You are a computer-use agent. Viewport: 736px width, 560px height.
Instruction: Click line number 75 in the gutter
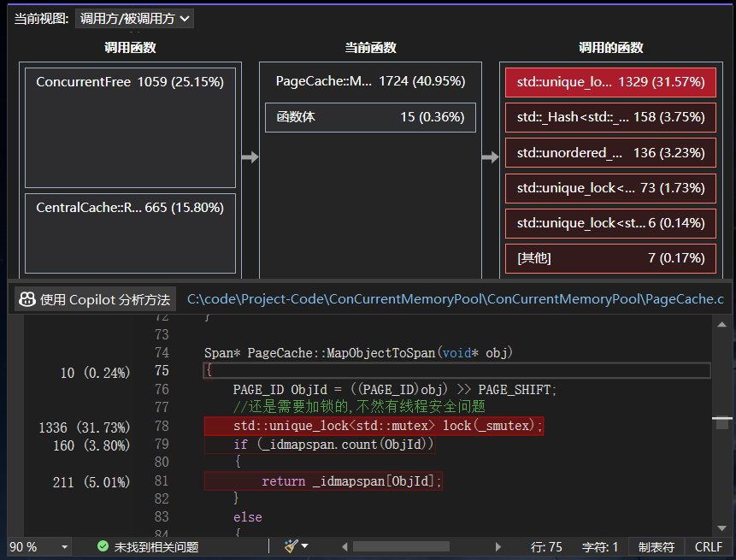[162, 371]
